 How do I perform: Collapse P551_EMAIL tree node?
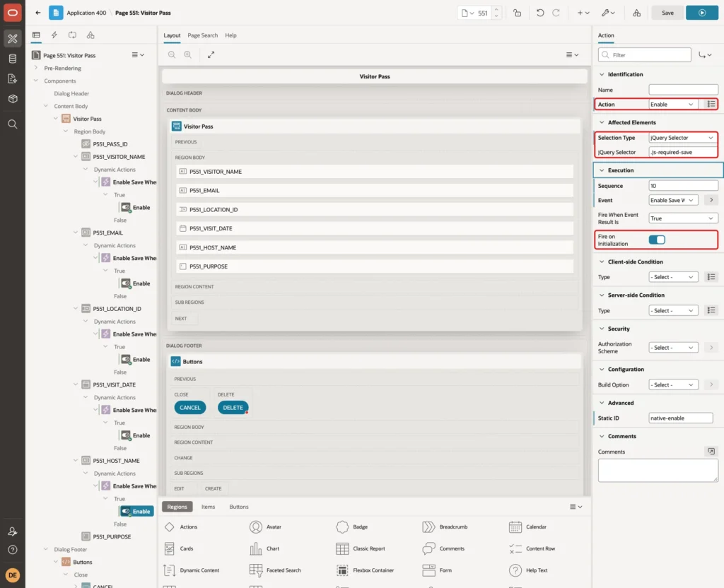click(75, 233)
